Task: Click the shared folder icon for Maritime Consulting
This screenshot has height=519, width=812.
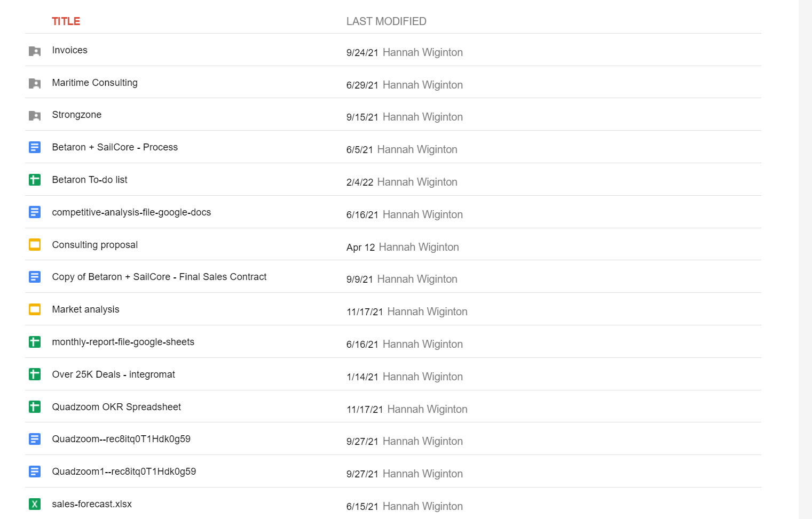Action: coord(35,84)
